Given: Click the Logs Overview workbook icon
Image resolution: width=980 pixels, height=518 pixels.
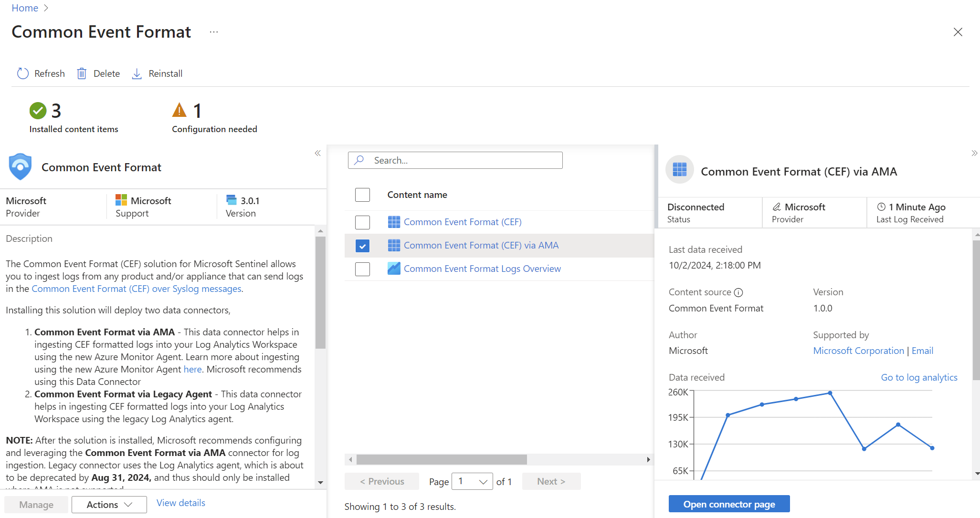Looking at the screenshot, I should click(x=394, y=269).
